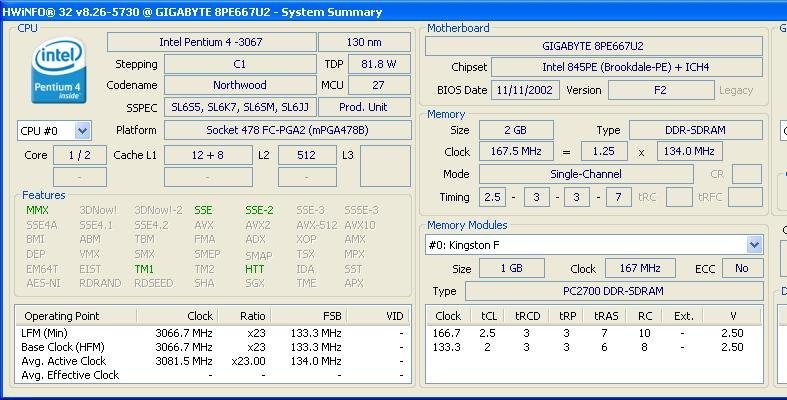Click the Cache L1 value 12 + 8
This screenshot has width=787, height=400.
[x=208, y=156]
